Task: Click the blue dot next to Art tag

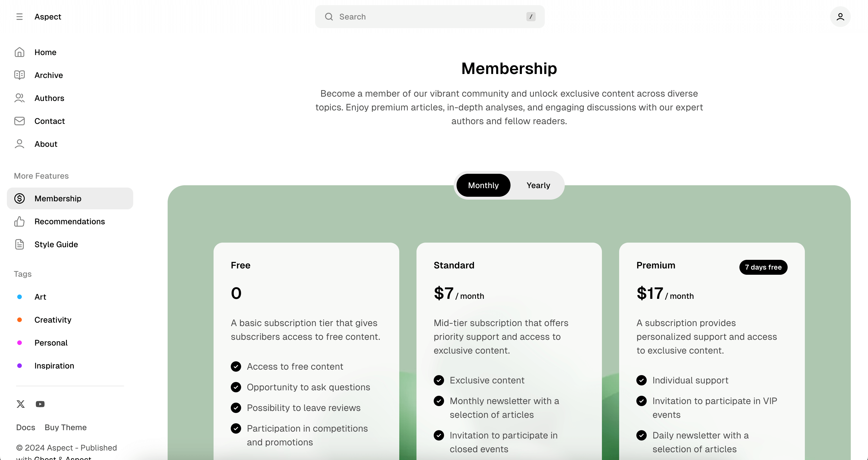Action: pyautogui.click(x=19, y=297)
